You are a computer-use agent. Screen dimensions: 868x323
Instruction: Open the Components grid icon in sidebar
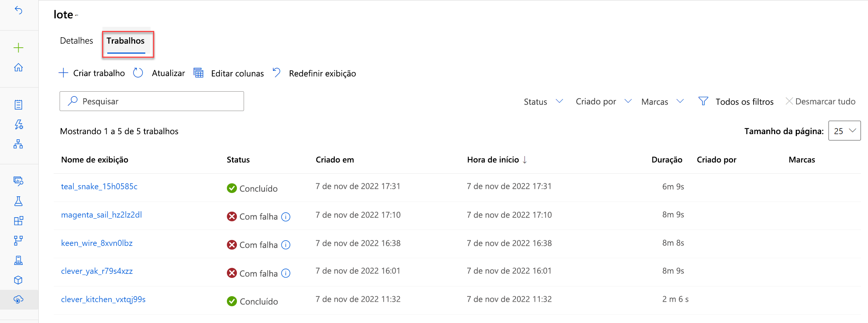(18, 221)
